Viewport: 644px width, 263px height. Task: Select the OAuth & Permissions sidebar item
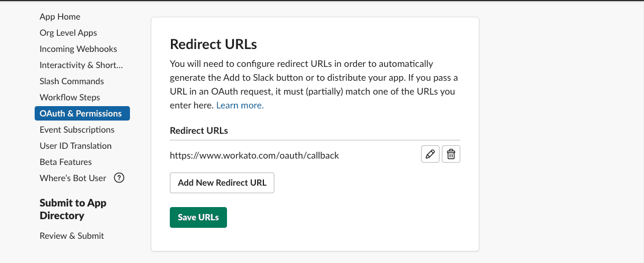point(81,114)
